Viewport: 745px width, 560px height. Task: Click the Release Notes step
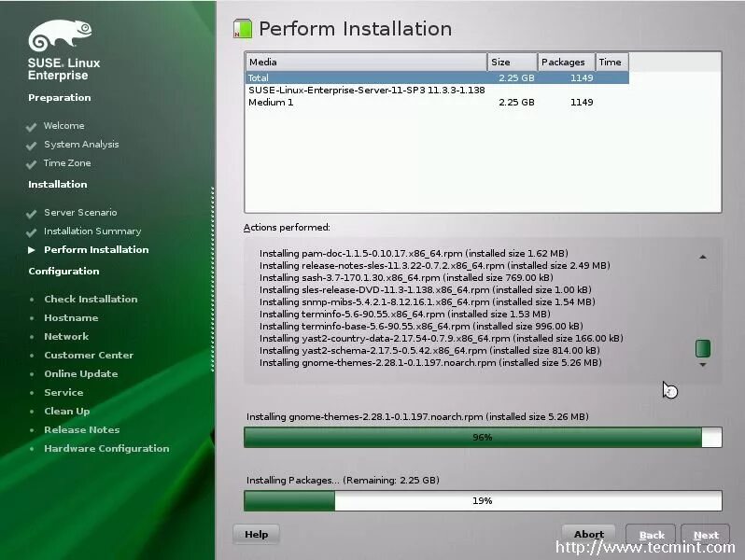point(82,430)
